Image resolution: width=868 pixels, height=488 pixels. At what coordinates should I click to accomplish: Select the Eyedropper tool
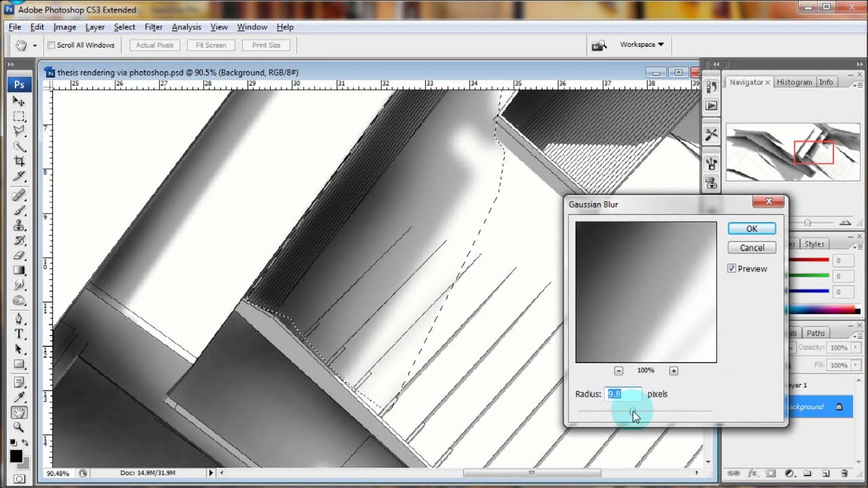click(x=19, y=397)
